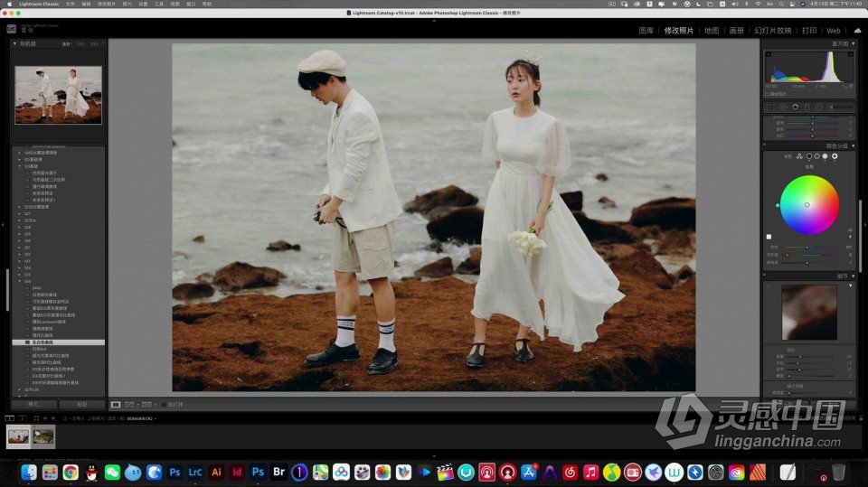Open Illustrator from the dock
Screen dimensions: 868x487
(216, 472)
